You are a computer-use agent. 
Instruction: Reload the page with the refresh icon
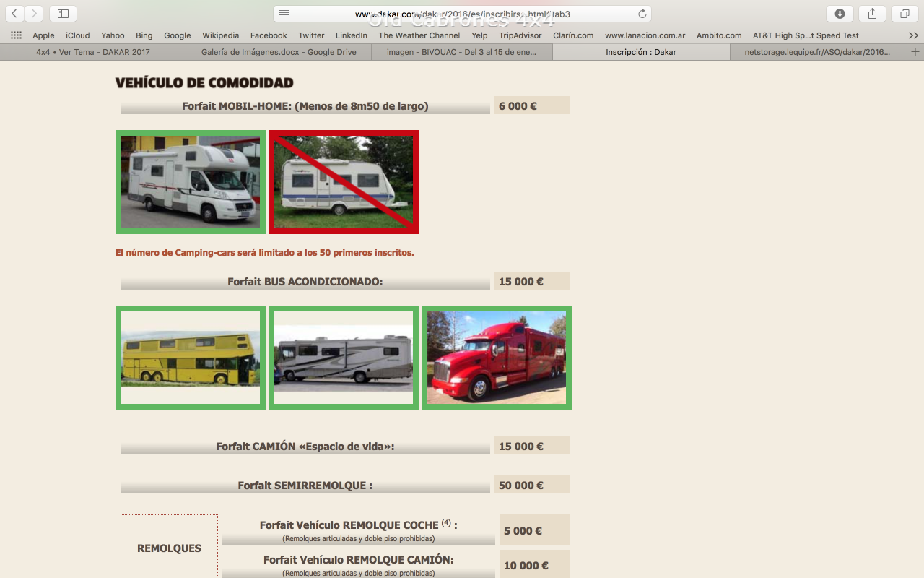click(642, 14)
